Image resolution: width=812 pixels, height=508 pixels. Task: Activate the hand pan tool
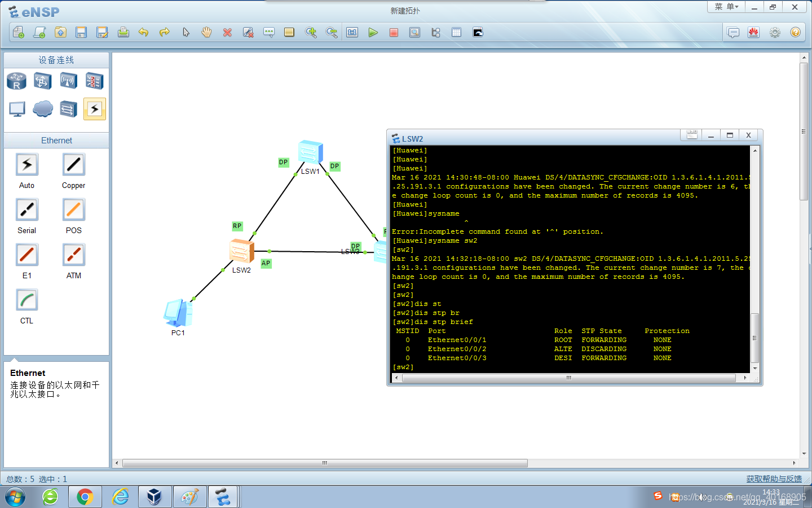click(x=206, y=32)
